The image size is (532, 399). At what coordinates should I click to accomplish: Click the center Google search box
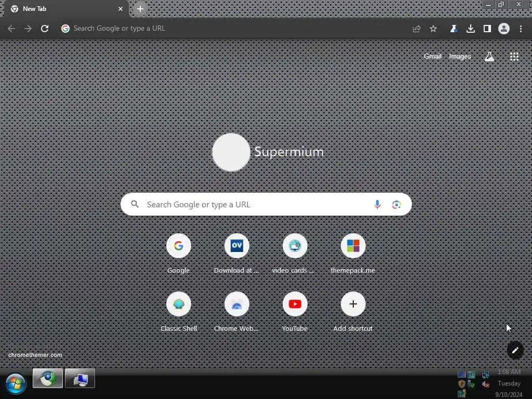(267, 204)
